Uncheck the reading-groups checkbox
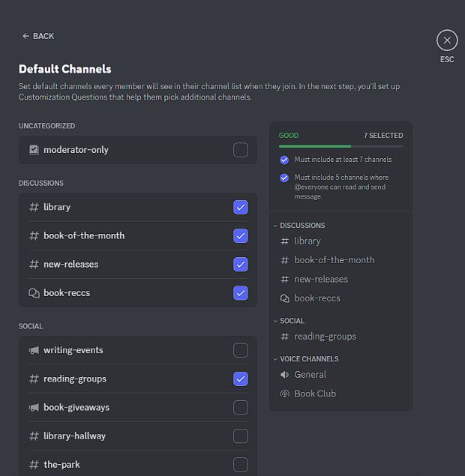 click(240, 379)
